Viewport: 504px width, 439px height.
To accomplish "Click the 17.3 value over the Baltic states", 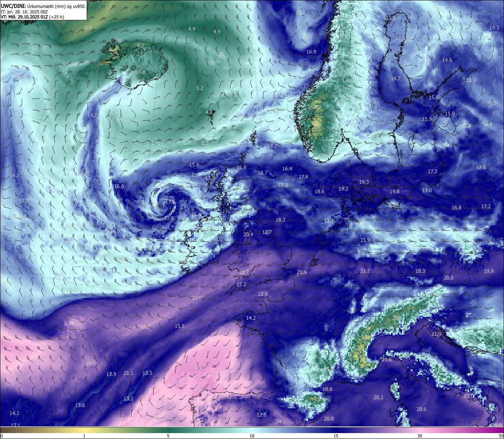I will click(x=432, y=172).
